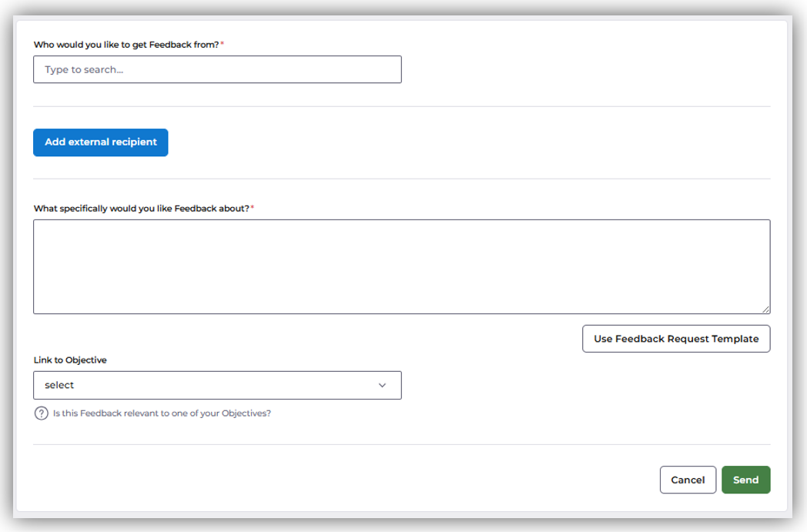Image resolution: width=807 pixels, height=532 pixels.
Task: Click the 'Is this Feedback relevant' hint text
Action: click(x=162, y=413)
